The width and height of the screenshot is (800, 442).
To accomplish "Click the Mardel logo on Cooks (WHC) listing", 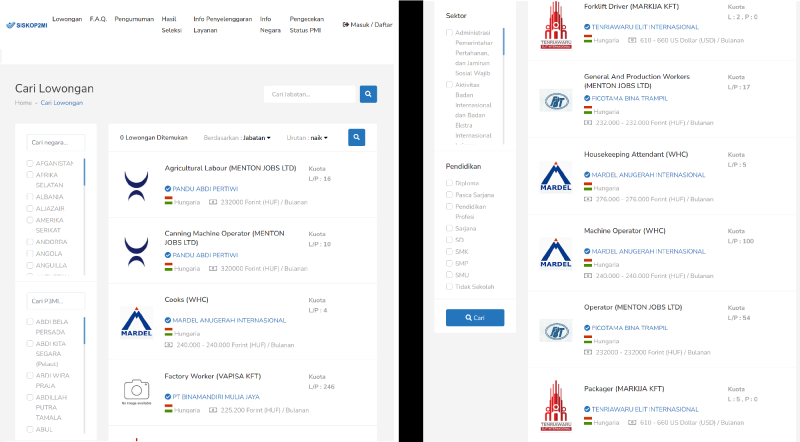I will [x=136, y=322].
